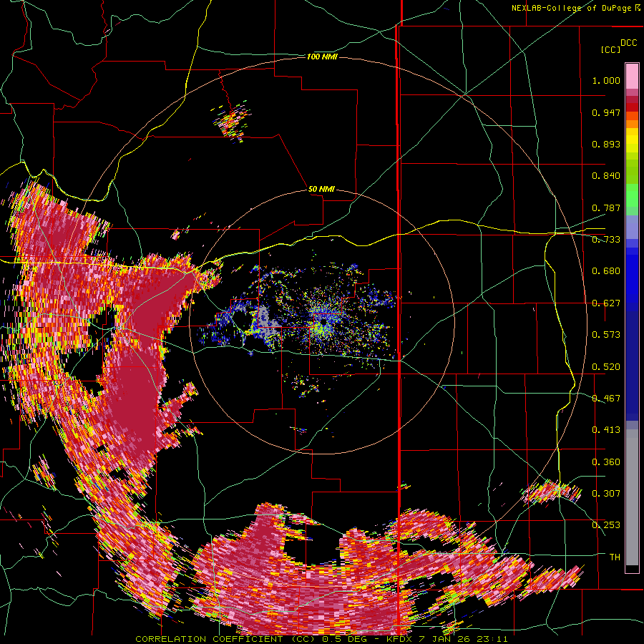Select the 0.360 scale value
Screen dimensions: 644x644
pos(606,462)
